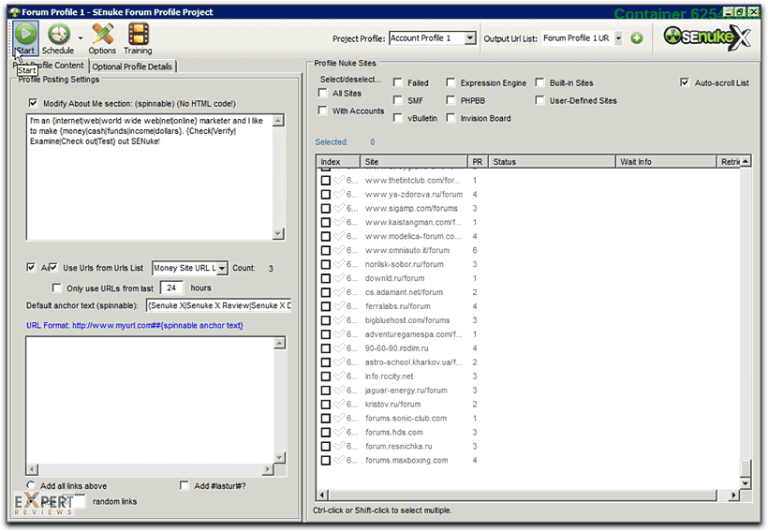The image size is (768, 532).
Task: Select the forum.resnichka.ru site row
Action: coord(528,446)
